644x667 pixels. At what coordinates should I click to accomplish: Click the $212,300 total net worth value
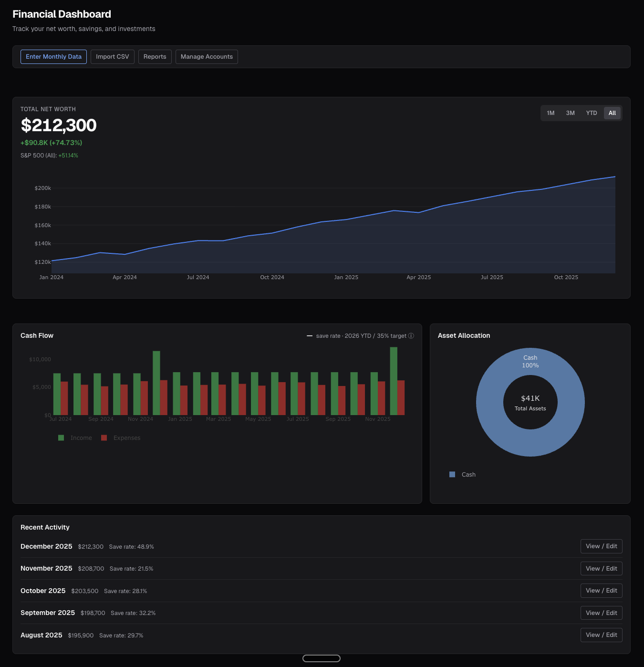tap(59, 125)
